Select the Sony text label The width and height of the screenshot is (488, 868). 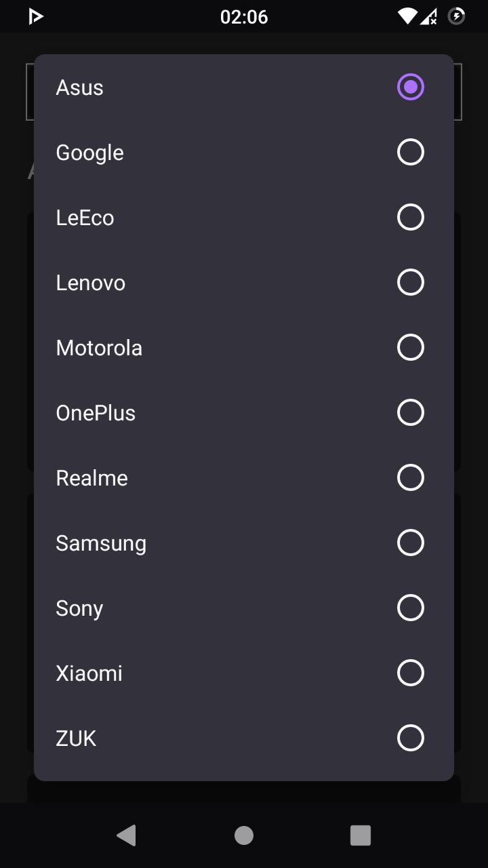(79, 609)
